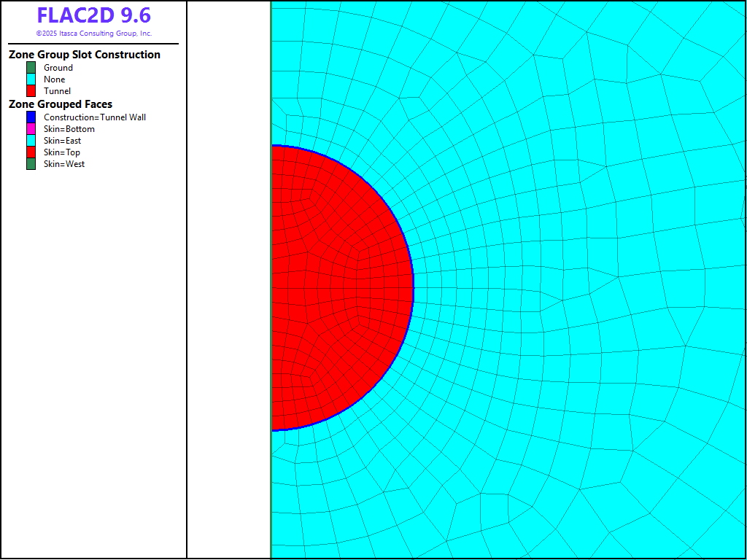Screen dimensions: 747x560
Task: Select the magenta Skin=Bottom swatch
Action: pyautogui.click(x=31, y=129)
